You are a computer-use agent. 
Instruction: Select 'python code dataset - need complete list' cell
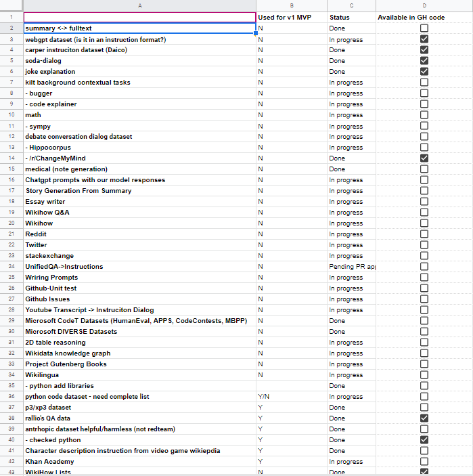tap(139, 397)
